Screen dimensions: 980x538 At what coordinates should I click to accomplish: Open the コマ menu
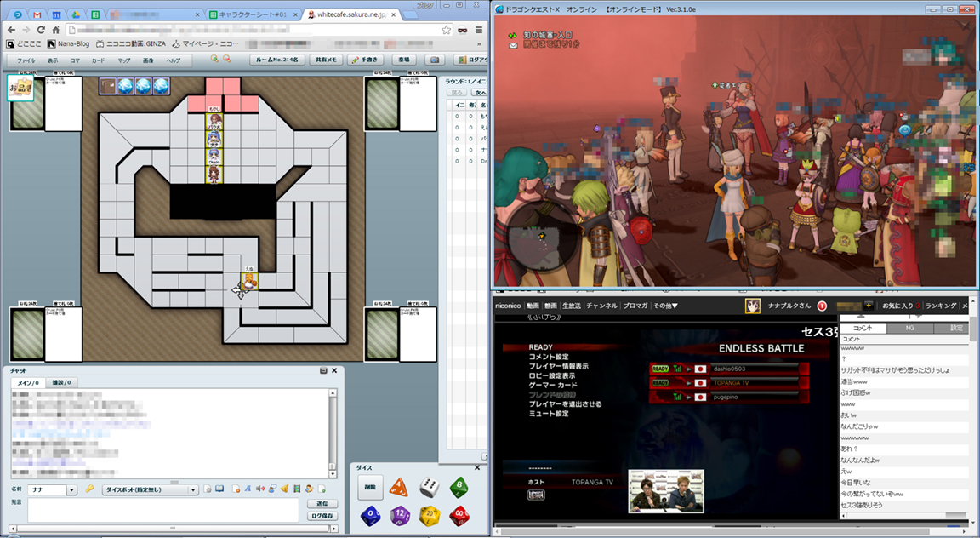75,60
